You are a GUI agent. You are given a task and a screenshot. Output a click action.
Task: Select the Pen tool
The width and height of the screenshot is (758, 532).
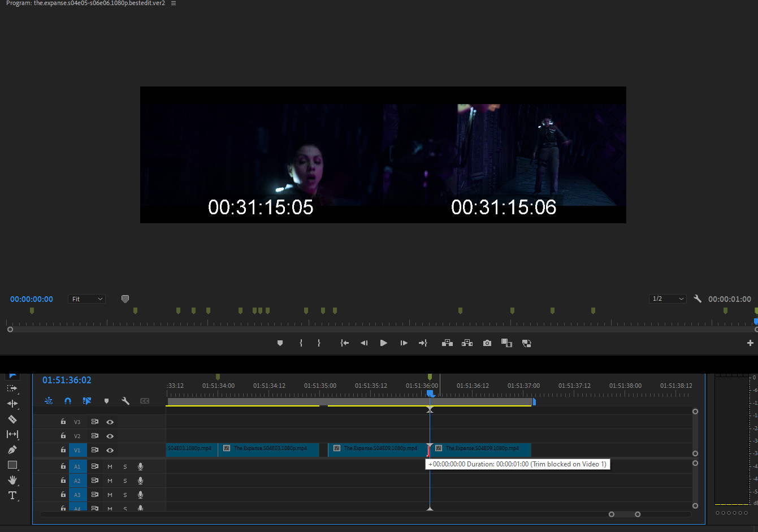click(x=12, y=449)
